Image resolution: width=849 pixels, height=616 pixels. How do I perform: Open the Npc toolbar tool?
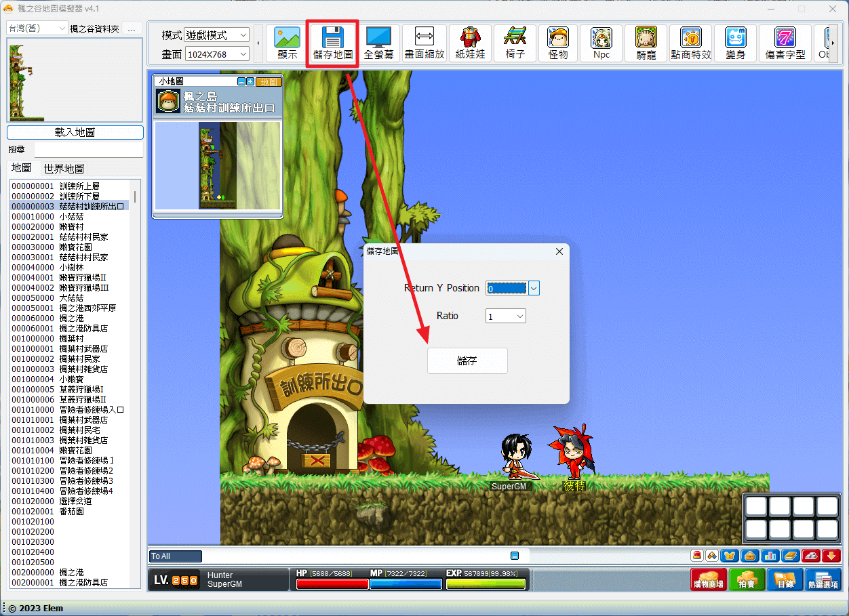tap(601, 43)
